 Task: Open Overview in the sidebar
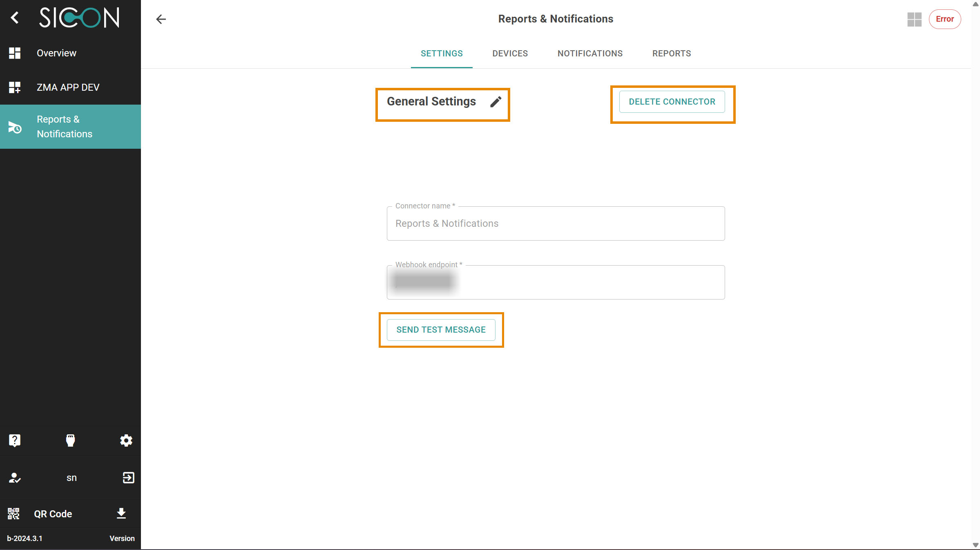coord(56,53)
